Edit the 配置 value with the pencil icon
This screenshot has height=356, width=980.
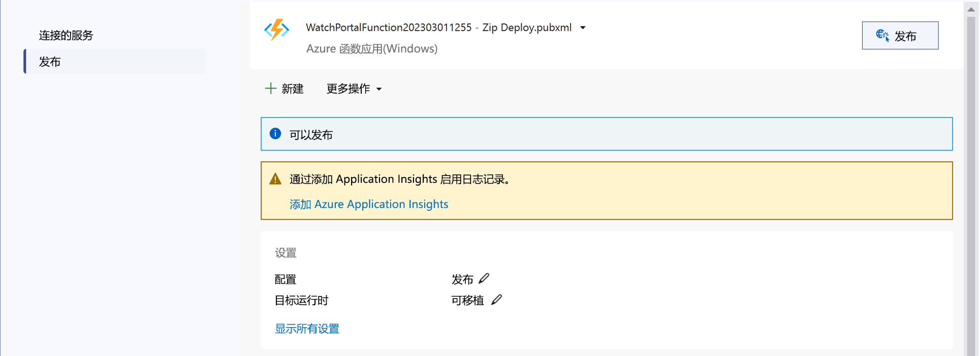coord(484,278)
